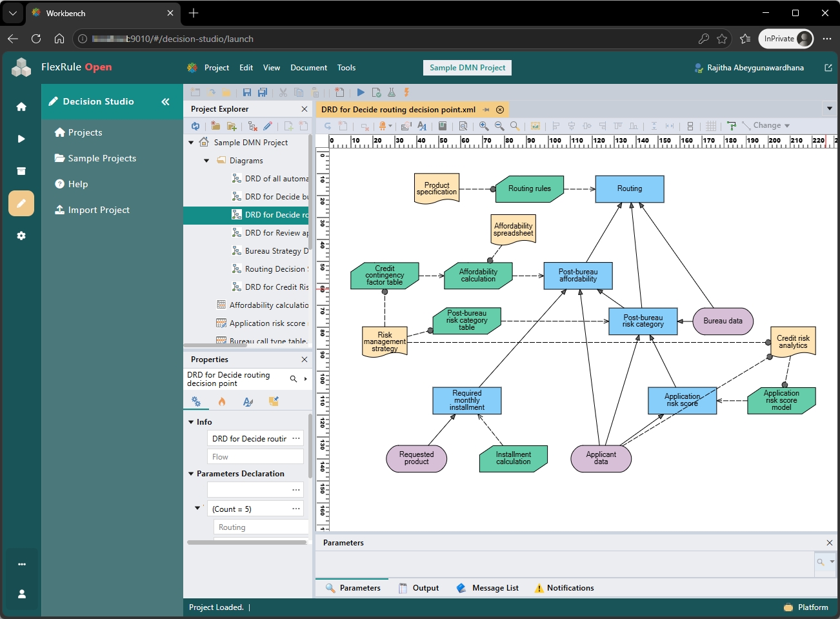This screenshot has width=840, height=619.
Task: Switch to the Output tab
Action: point(419,588)
